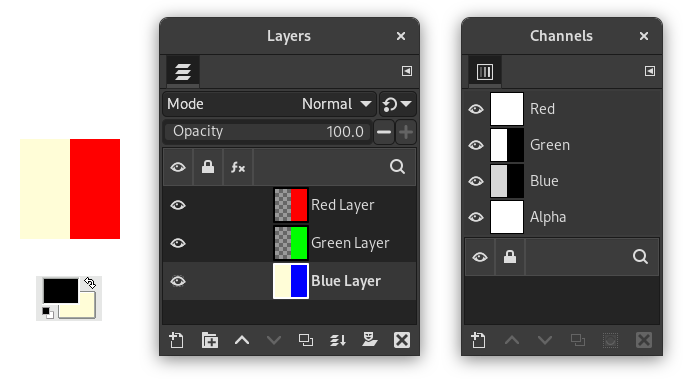
Task: Click the layer effects fx icon
Action: pos(238,167)
